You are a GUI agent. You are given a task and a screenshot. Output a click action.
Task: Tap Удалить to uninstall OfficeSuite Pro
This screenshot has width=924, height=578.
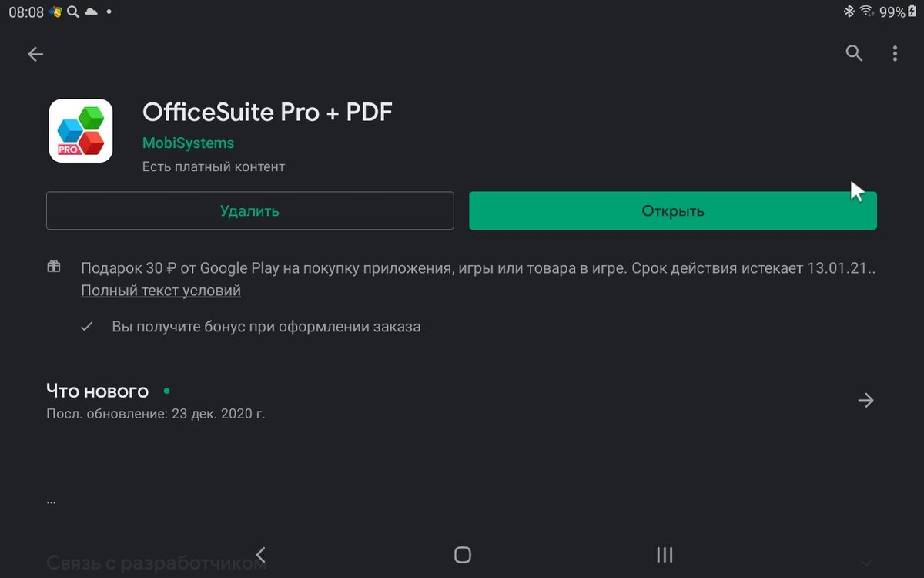[249, 210]
